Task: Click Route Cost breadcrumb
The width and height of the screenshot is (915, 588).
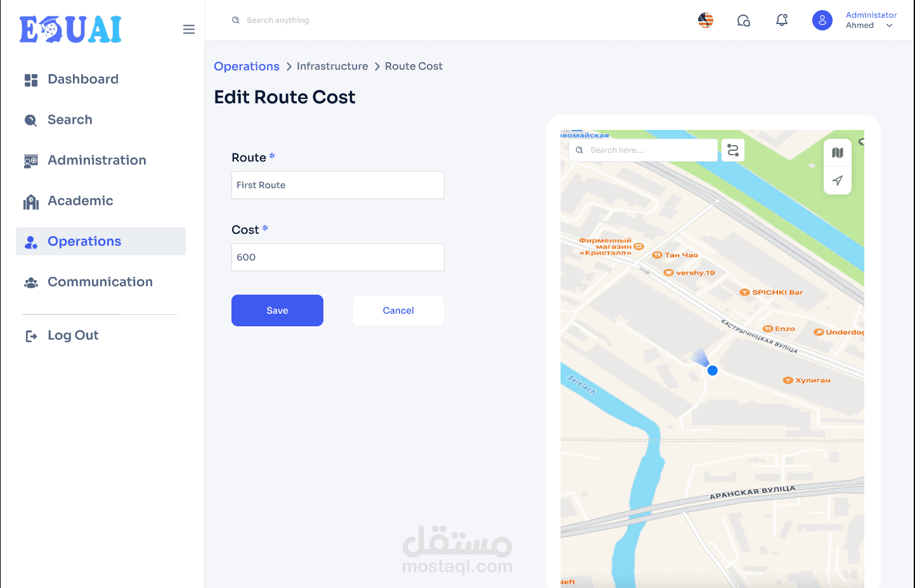Action: [x=413, y=67]
